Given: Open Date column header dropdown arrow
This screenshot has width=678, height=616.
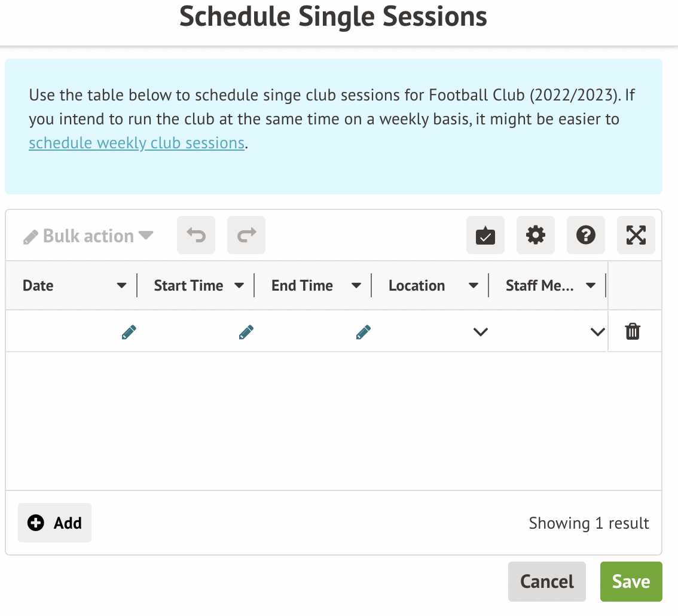Looking at the screenshot, I should pos(121,286).
